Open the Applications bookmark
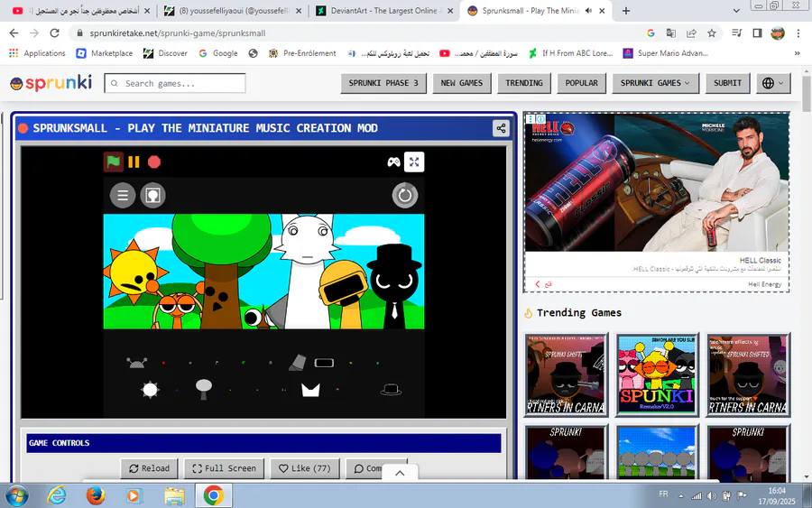Viewport: 812px width, 508px height. (37, 53)
